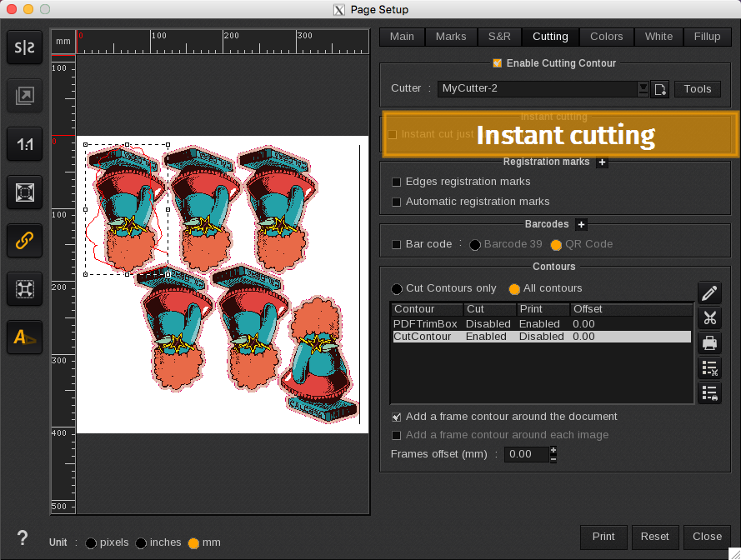The width and height of the screenshot is (741, 560).
Task: Click the orange 'A' text icon
Action: click(x=25, y=337)
